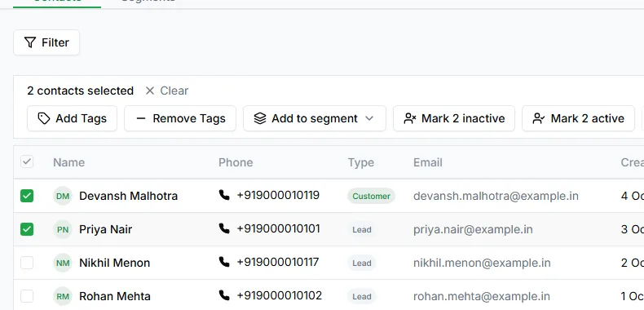Click Mark 2 active button
Screen dimensions: 644x310
(x=578, y=118)
